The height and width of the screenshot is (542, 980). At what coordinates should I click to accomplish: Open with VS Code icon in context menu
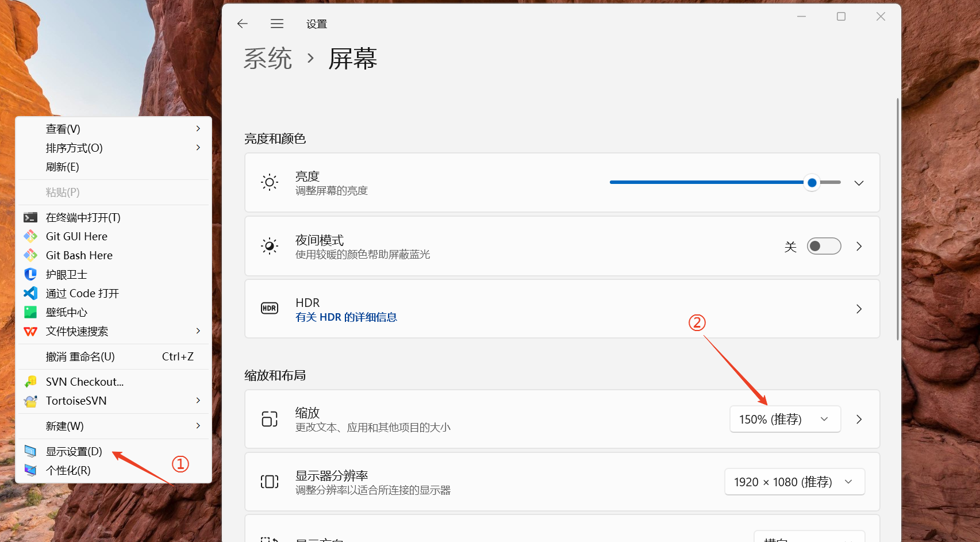point(30,293)
